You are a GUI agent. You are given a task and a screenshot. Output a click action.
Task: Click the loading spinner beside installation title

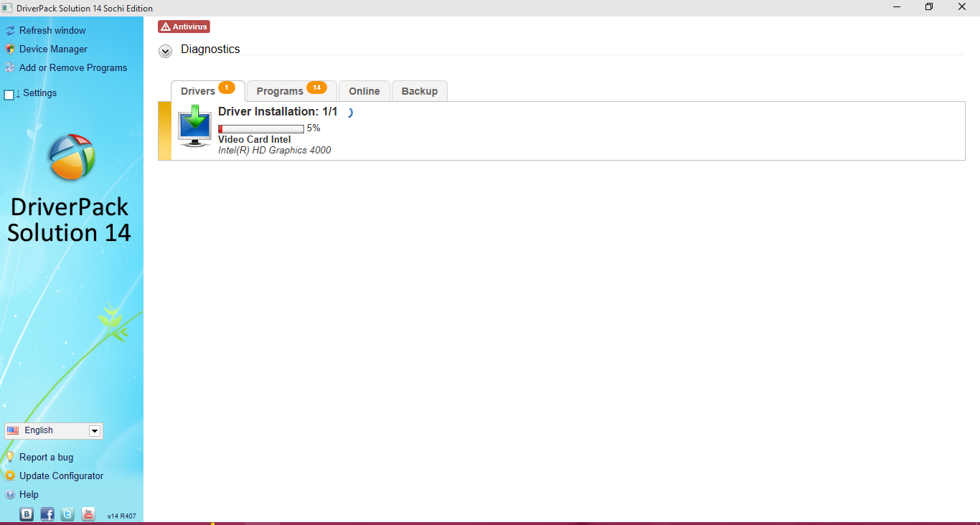coord(350,113)
